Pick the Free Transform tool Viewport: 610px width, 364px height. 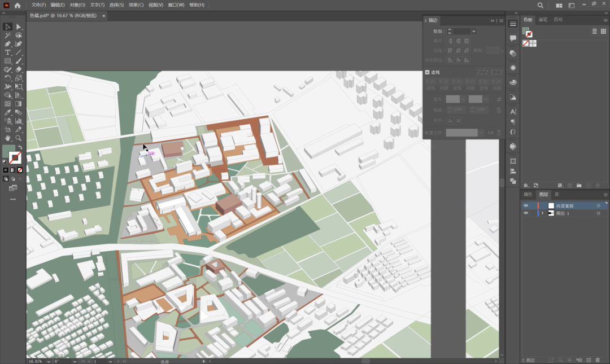tap(19, 87)
